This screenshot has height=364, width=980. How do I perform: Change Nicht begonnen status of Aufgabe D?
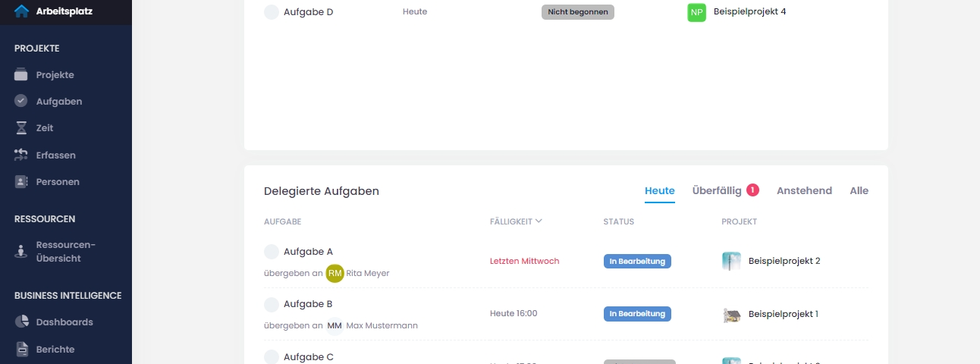(577, 12)
